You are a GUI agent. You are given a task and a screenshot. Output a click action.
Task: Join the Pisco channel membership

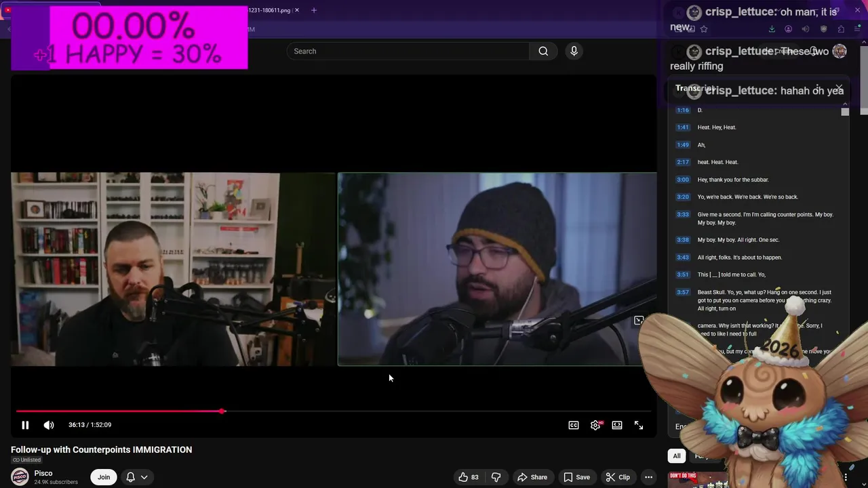click(x=104, y=477)
